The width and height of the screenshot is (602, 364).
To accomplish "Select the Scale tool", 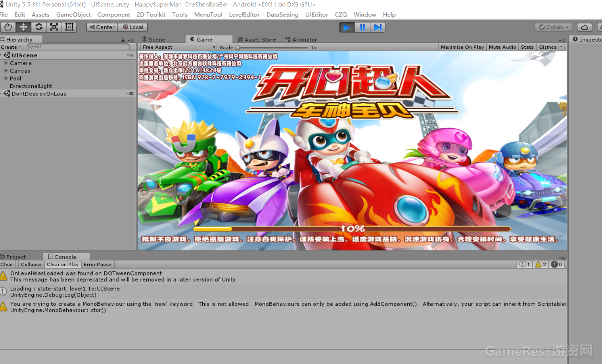I will [54, 27].
